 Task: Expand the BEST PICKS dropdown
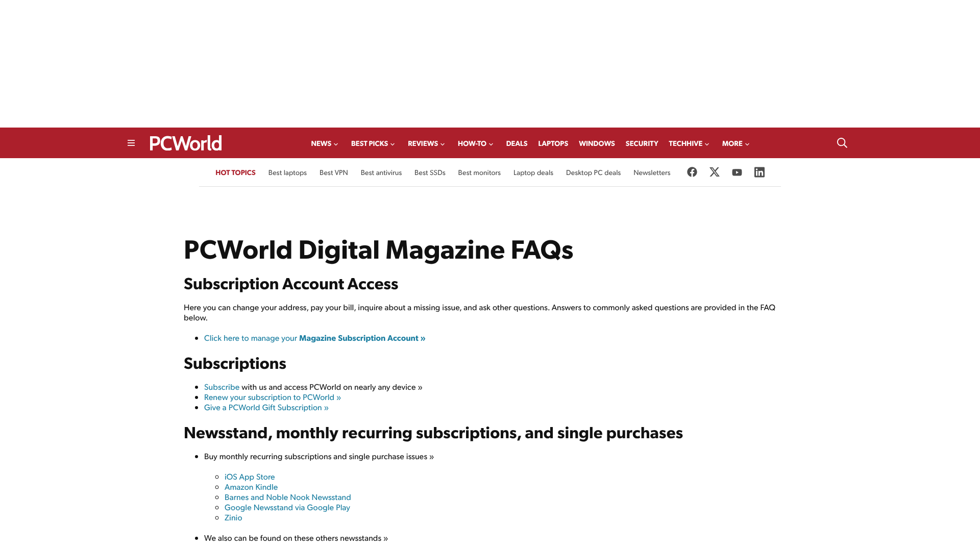click(373, 144)
